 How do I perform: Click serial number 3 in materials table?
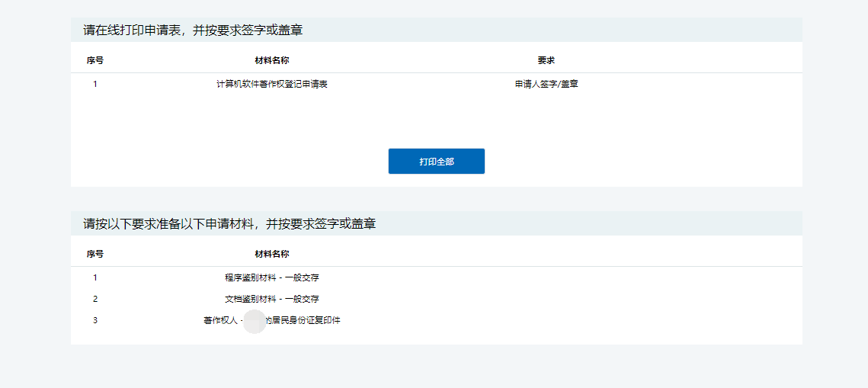click(95, 320)
